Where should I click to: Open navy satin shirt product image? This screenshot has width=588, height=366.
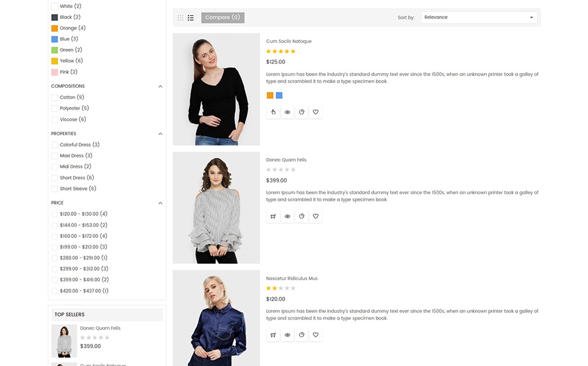[216, 318]
